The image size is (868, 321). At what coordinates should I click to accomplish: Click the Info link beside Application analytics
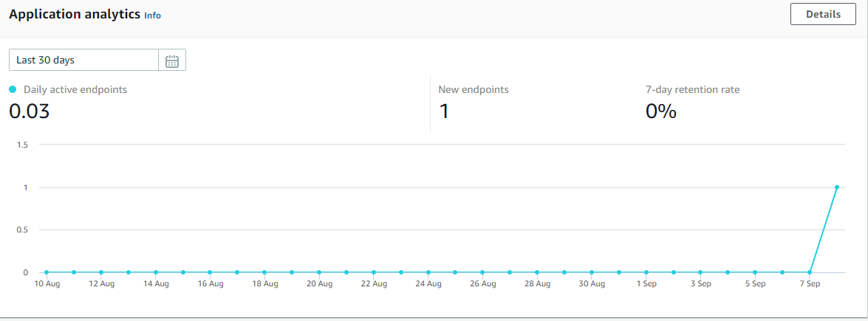pyautogui.click(x=152, y=15)
